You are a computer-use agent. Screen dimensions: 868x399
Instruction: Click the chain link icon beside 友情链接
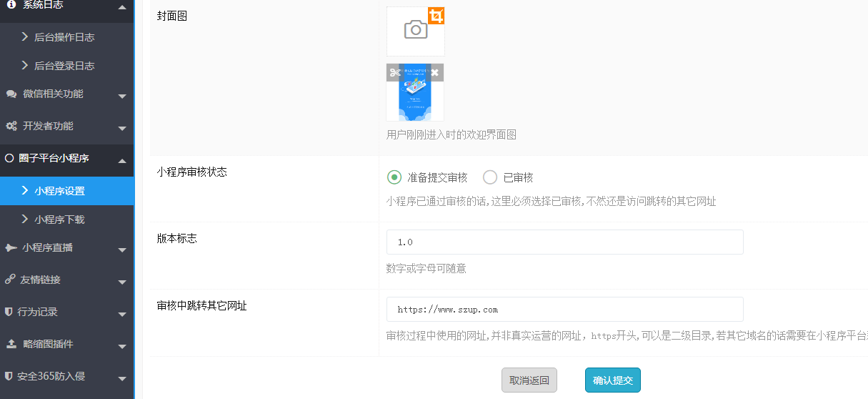[x=11, y=280]
